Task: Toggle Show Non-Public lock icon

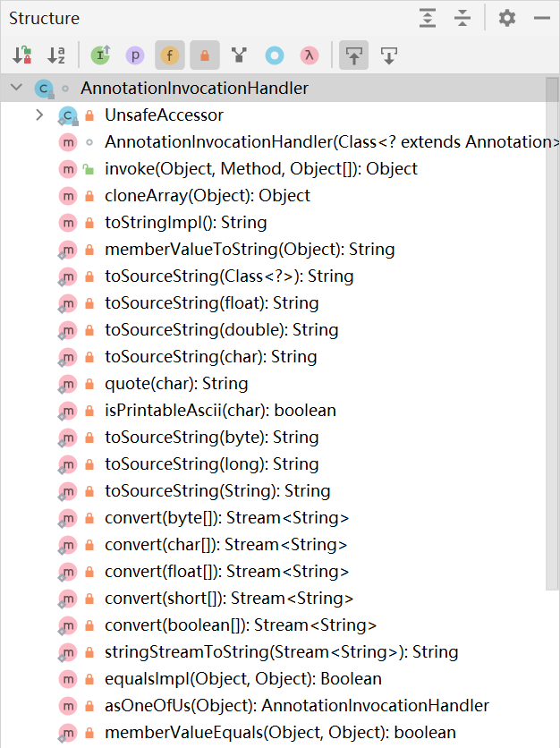Action: coord(205,55)
